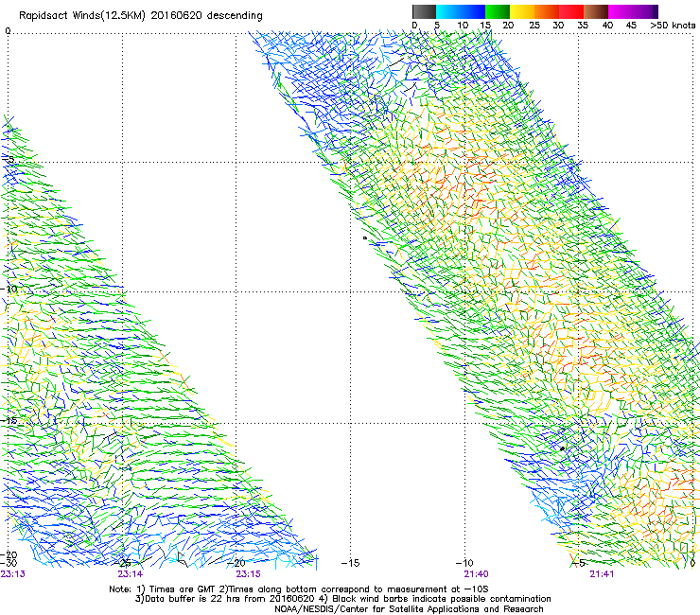Click the '30' label under the color bar

point(558,26)
